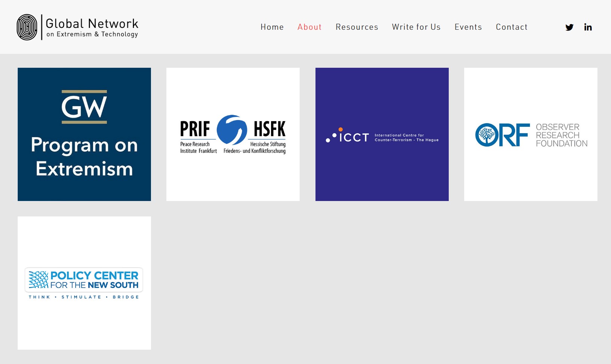Open the ICCT partner tile
Viewport: 611px width, 364px height.
coord(382,134)
